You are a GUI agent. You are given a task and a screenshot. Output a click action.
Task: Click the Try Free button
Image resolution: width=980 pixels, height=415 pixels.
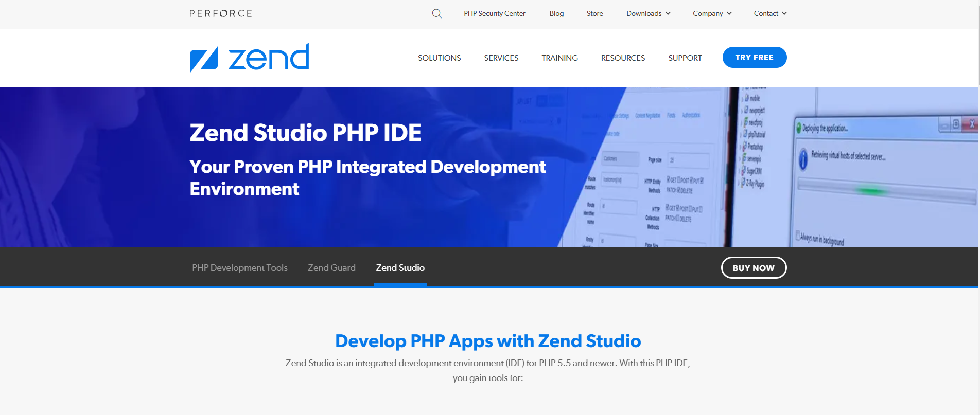[x=755, y=57]
